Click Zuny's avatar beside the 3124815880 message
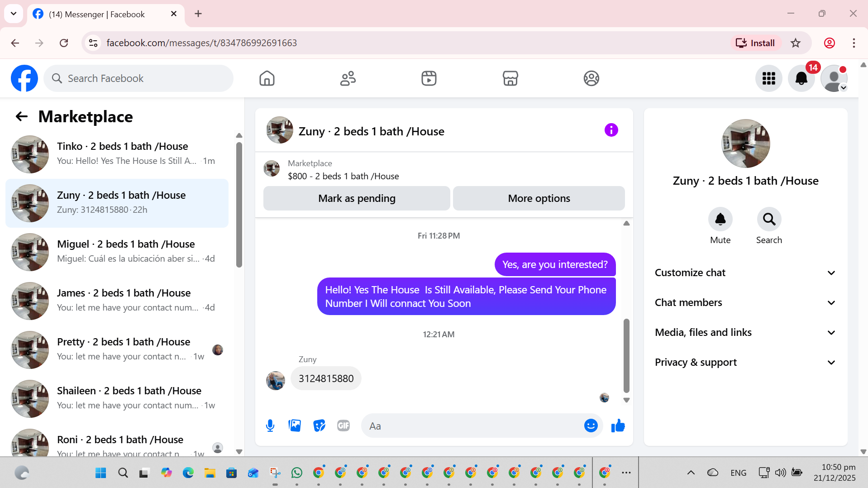Screen dimensions: 868x488 (276, 381)
